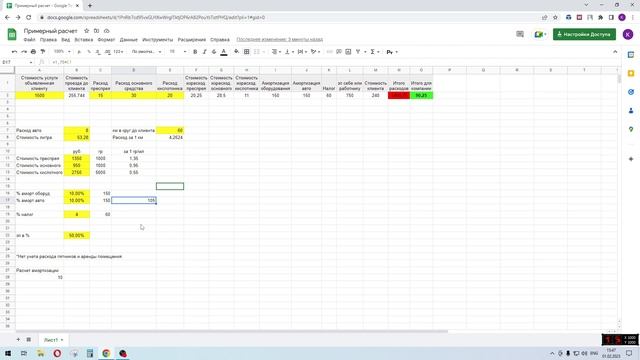
Task: Add a new sheet with plus
Action: pos(18,340)
